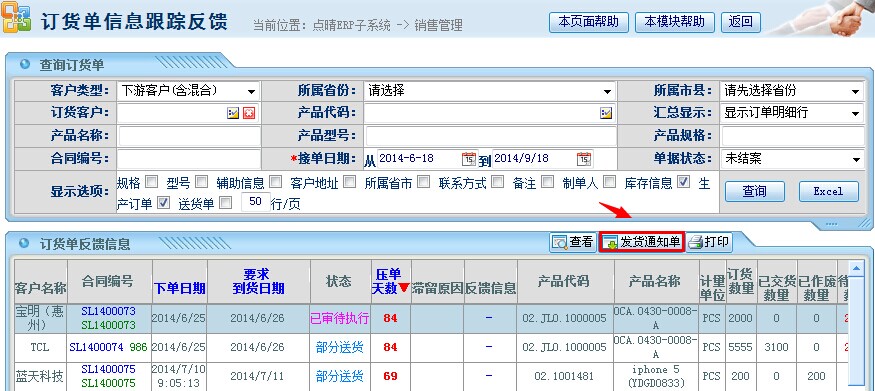Clear the 订货客户 field with the red X icon
The image size is (875, 391).
249,113
